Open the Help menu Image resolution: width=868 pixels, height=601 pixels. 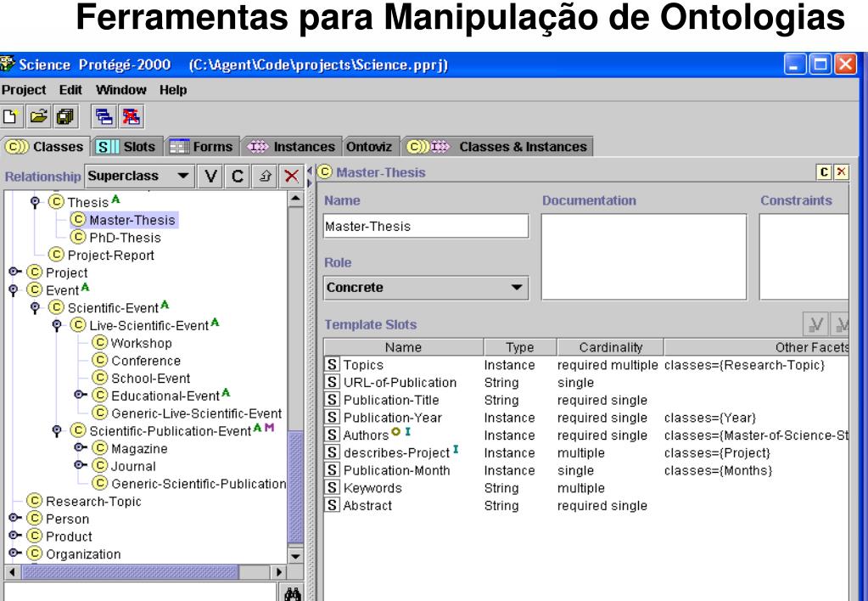(173, 90)
